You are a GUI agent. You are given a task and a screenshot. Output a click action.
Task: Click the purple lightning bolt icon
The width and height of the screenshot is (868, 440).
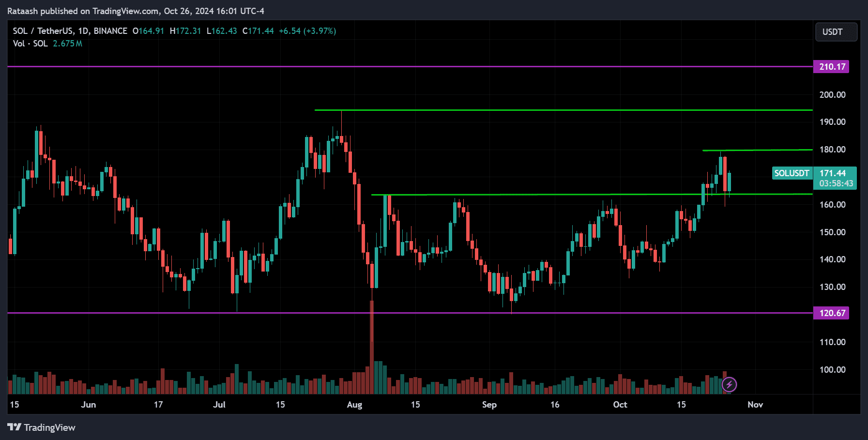729,385
